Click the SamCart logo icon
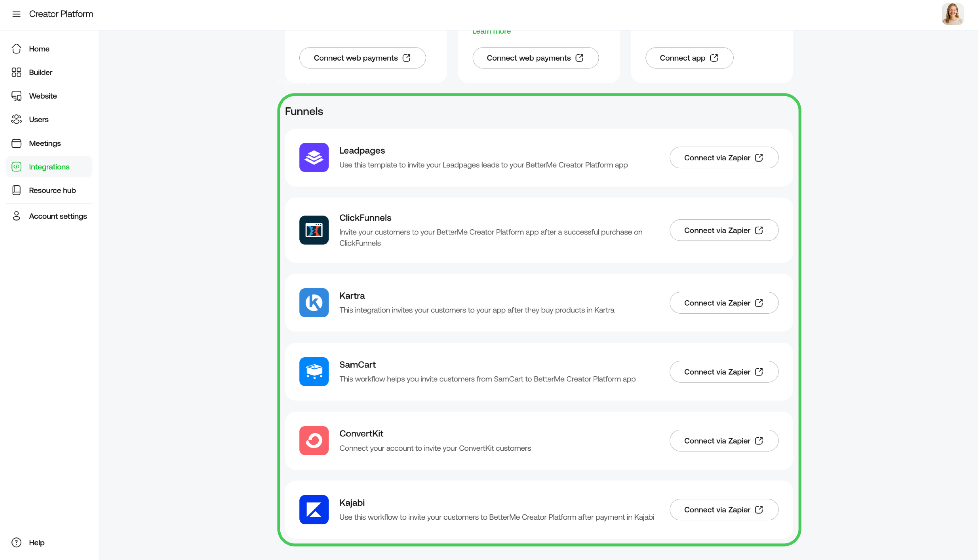The image size is (978, 560). click(314, 371)
